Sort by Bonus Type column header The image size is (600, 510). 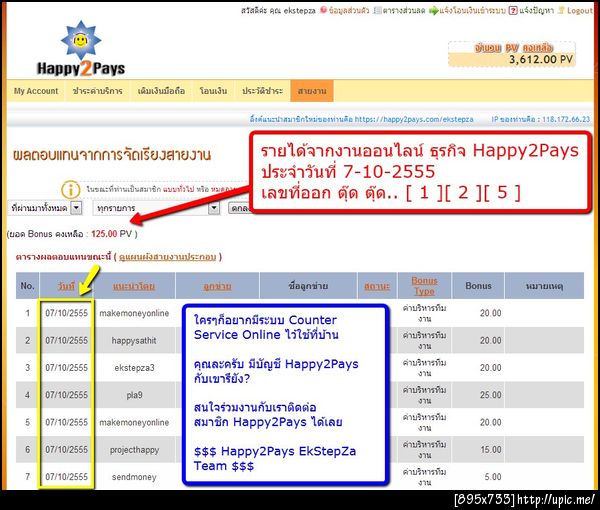(424, 286)
